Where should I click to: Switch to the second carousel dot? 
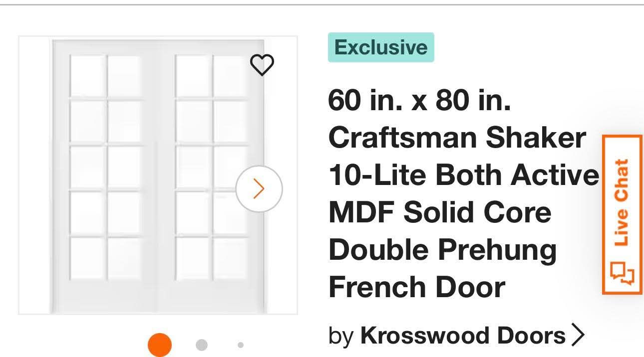pyautogui.click(x=201, y=345)
